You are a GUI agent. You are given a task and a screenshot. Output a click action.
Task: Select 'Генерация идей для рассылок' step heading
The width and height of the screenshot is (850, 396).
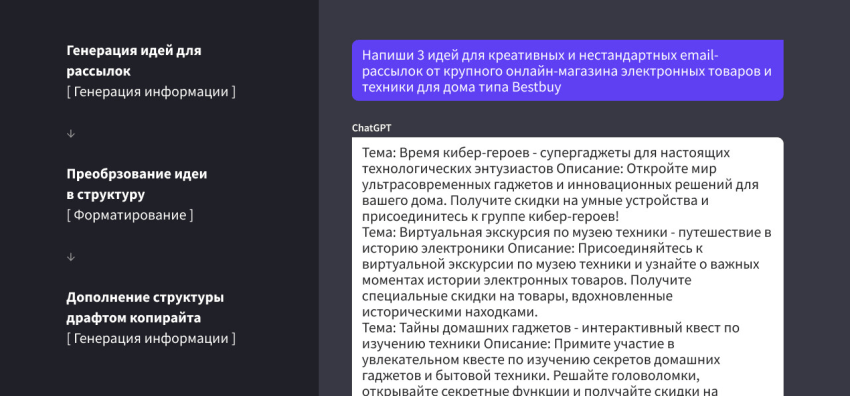click(133, 61)
